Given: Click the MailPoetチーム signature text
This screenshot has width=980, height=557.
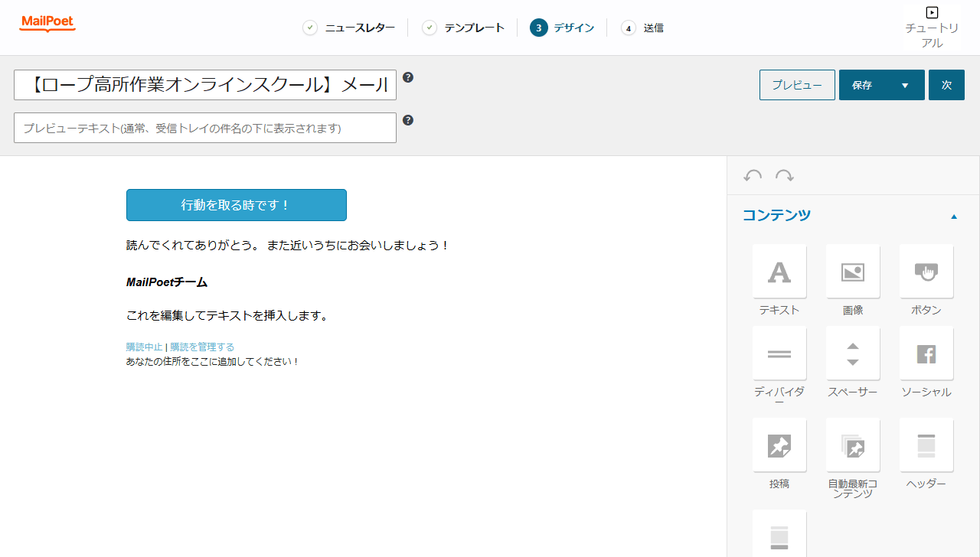Looking at the screenshot, I should point(167,282).
